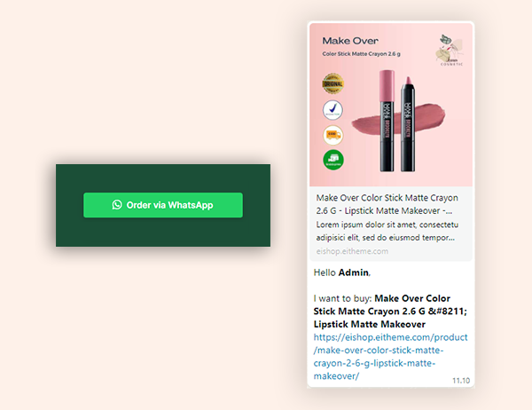Click the Lorem ipsum preview description
This screenshot has height=410, width=532.
pos(387,231)
